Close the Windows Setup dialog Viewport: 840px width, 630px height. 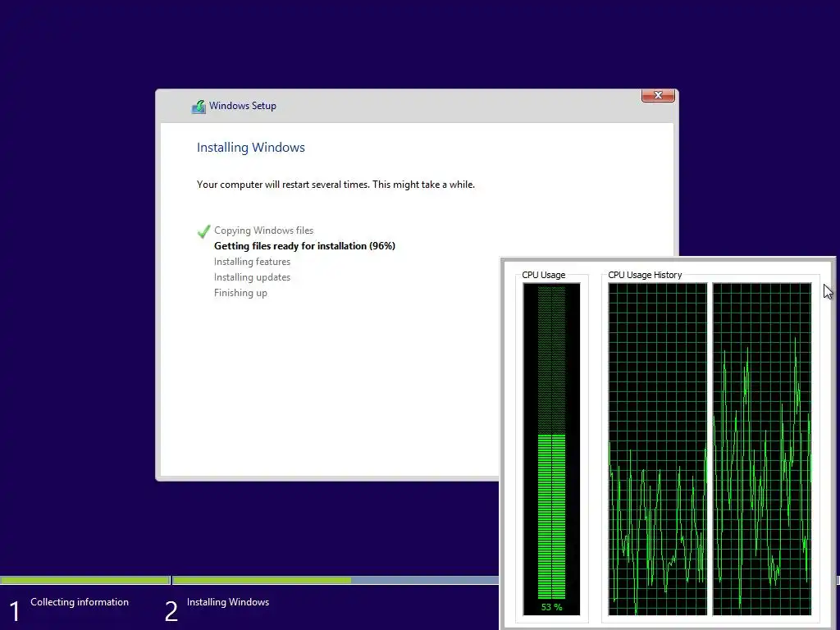[x=658, y=95]
